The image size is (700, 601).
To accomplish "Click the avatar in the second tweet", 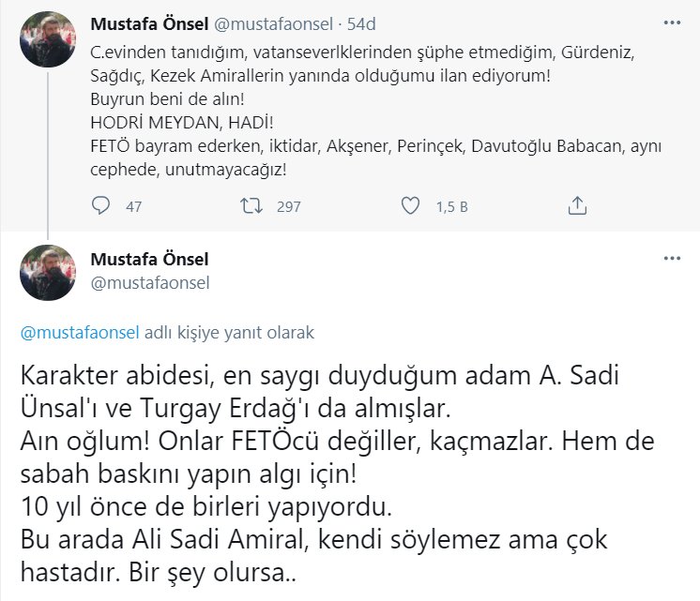I will pyautogui.click(x=48, y=273).
